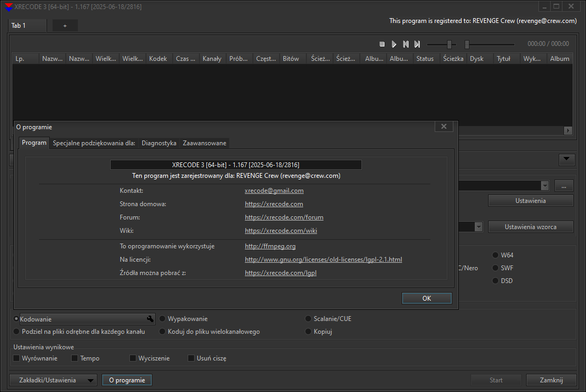Image resolution: width=586 pixels, height=392 pixels.
Task: Choose the W64 format radio
Action: coord(495,255)
